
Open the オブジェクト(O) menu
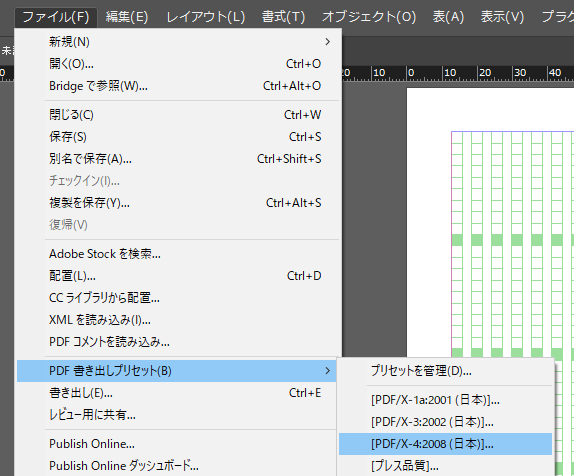pos(369,17)
